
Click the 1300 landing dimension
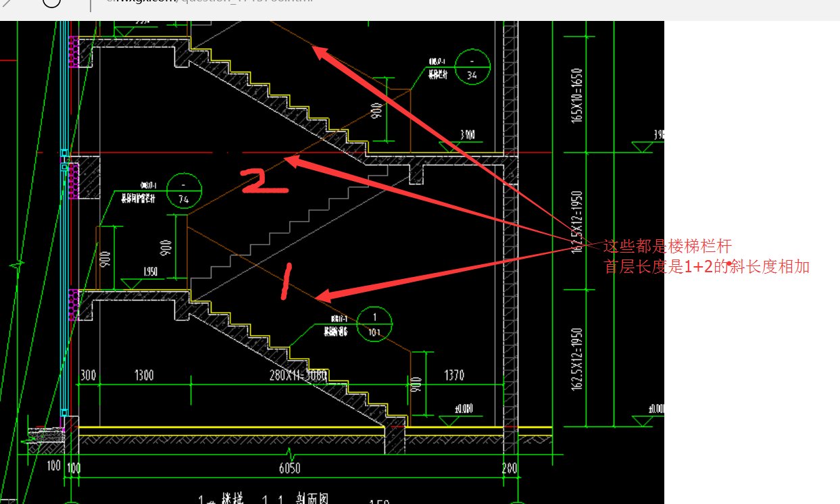point(143,375)
